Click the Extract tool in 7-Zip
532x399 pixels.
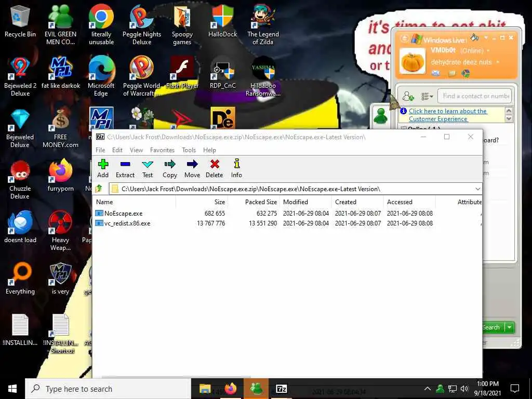pyautogui.click(x=125, y=169)
